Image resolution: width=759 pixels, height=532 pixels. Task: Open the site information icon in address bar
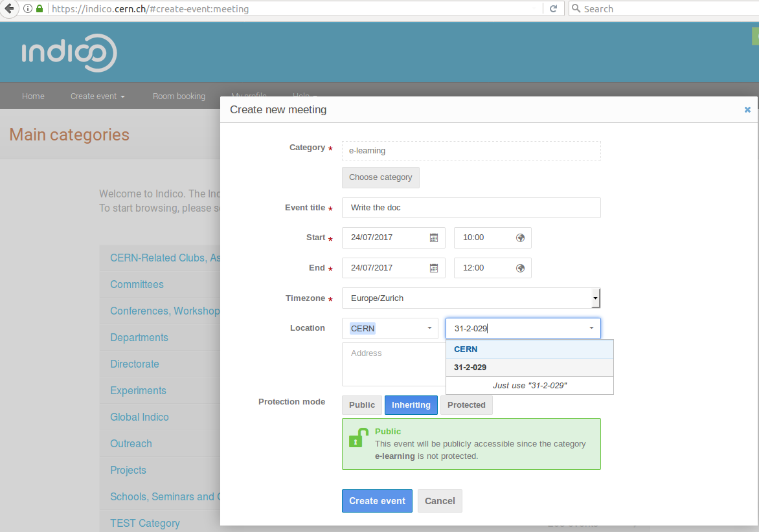click(28, 8)
